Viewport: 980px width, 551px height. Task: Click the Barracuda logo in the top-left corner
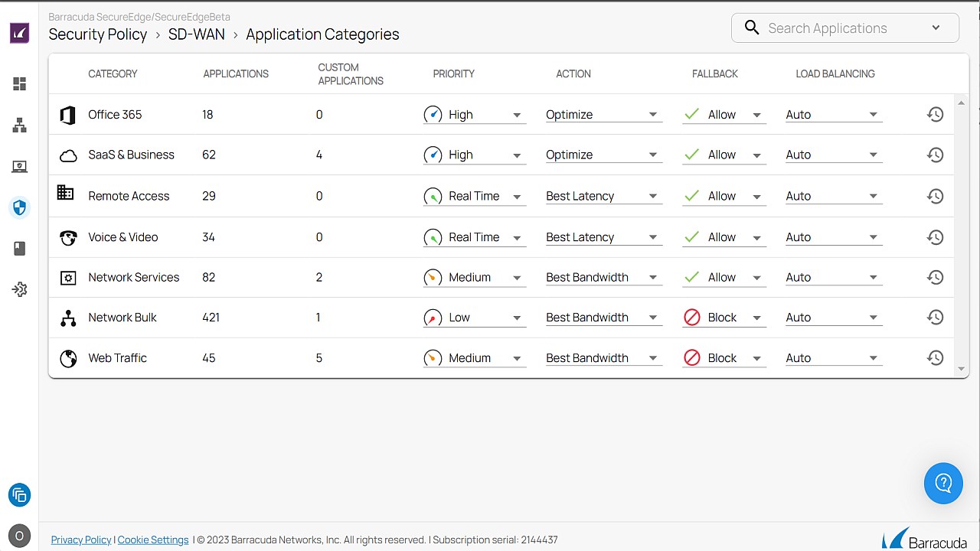(x=20, y=33)
